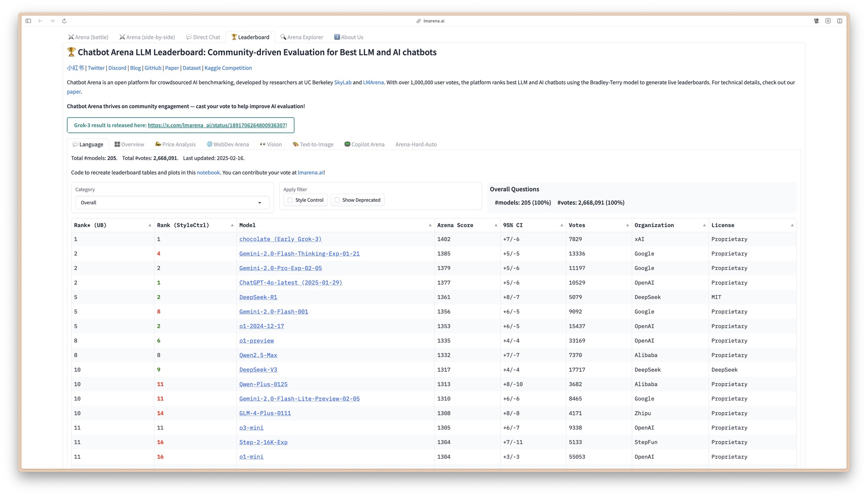
Task: Open the o1-2024-12-17 model link
Action: (262, 326)
